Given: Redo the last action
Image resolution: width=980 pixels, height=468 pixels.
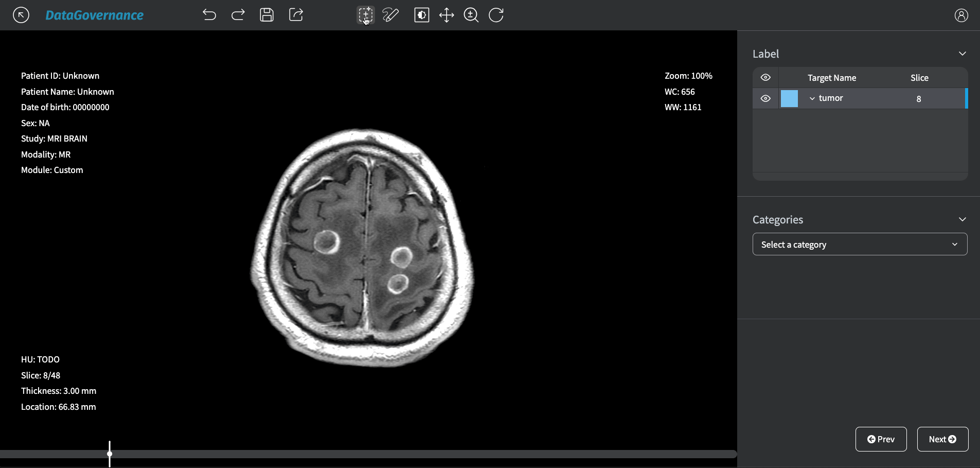Looking at the screenshot, I should (x=238, y=15).
